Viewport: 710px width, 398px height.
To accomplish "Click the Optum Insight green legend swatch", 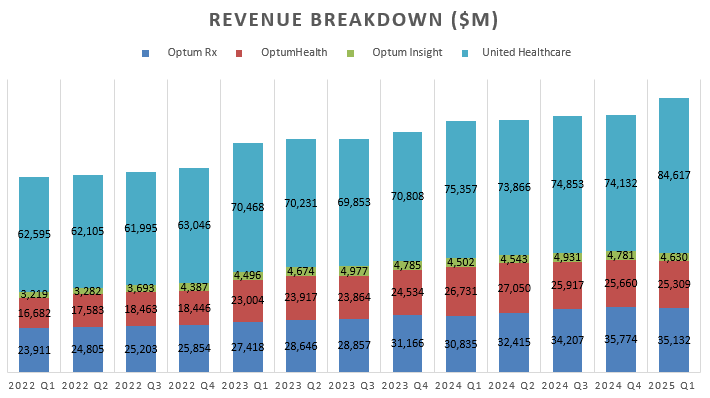I will [x=350, y=53].
